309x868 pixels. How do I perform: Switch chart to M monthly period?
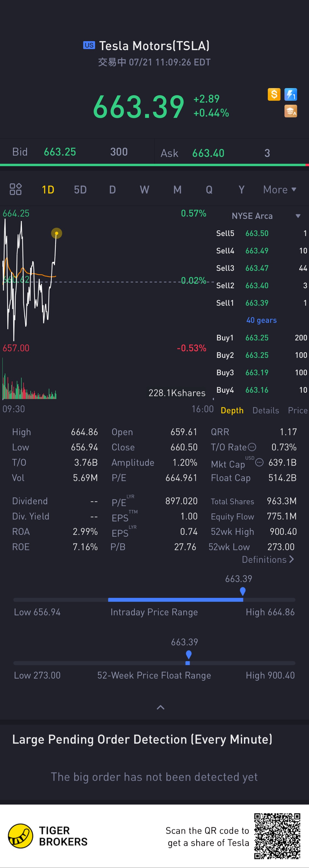tap(177, 190)
